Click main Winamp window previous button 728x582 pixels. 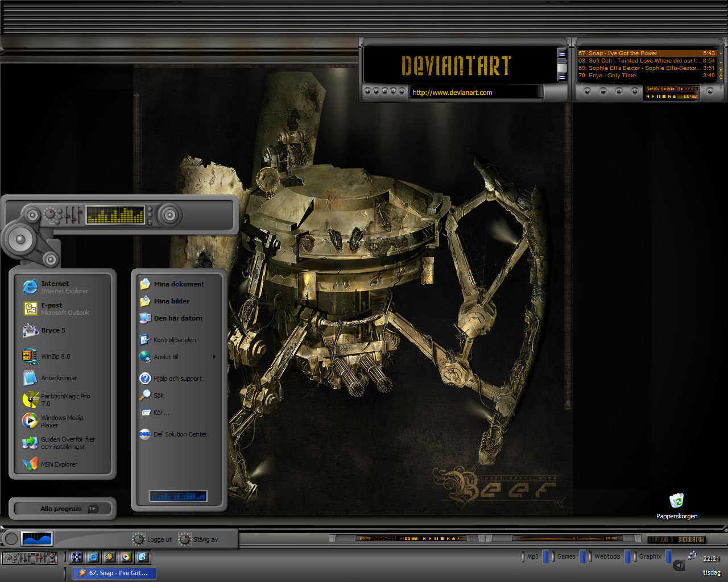[x=367, y=91]
